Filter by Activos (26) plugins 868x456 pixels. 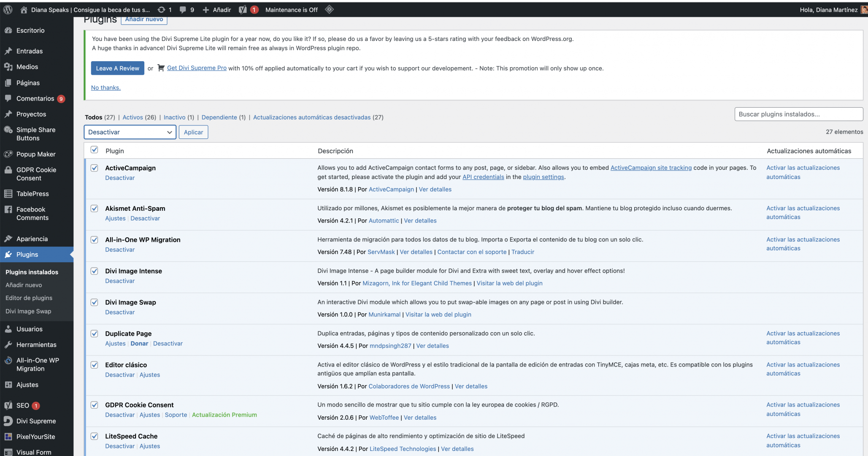click(139, 117)
